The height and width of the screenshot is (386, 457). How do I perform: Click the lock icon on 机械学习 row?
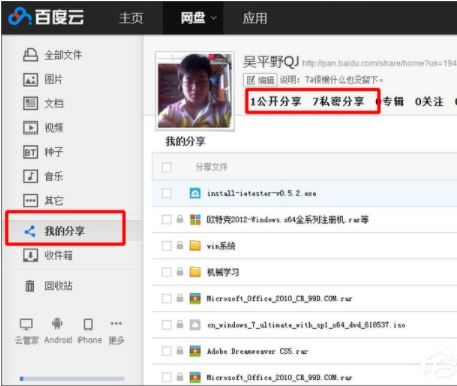(x=180, y=272)
